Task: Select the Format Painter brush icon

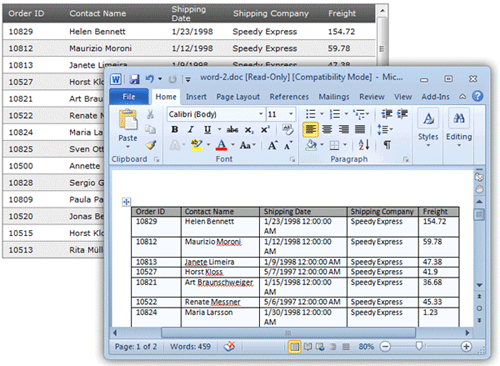Action: point(151,145)
